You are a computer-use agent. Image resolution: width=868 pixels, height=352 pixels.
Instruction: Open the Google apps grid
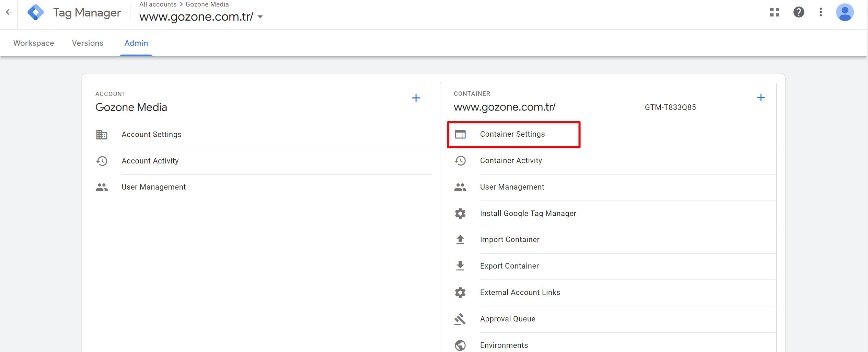774,12
